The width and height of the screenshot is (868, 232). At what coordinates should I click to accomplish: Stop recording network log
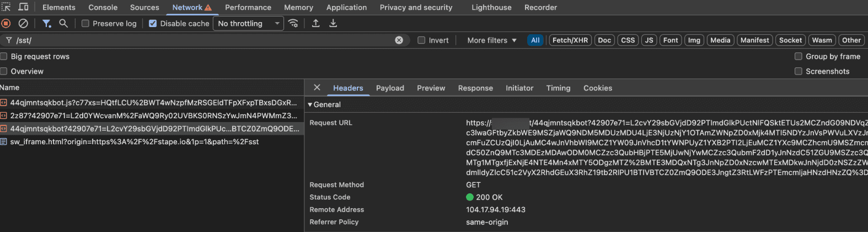(6, 23)
